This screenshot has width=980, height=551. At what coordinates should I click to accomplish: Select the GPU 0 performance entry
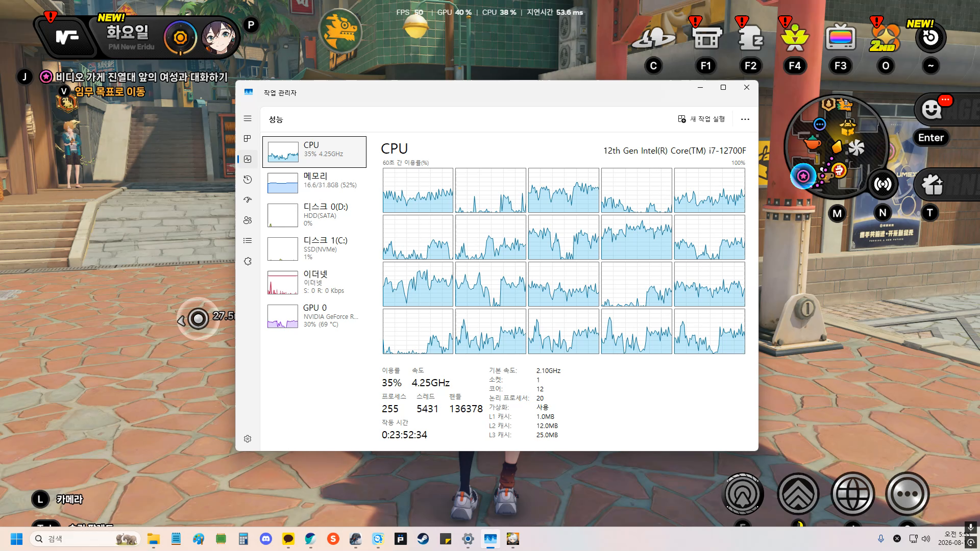[314, 316]
